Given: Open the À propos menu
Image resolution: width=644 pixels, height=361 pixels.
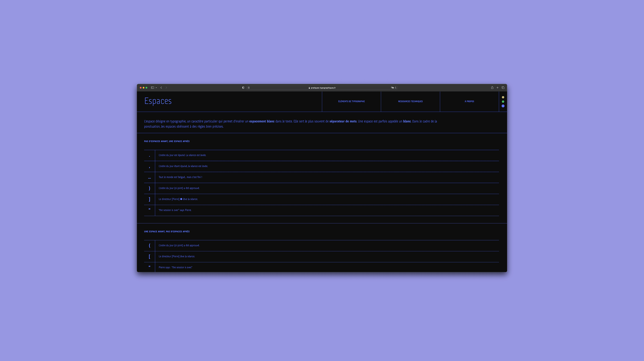Looking at the screenshot, I should click(469, 102).
